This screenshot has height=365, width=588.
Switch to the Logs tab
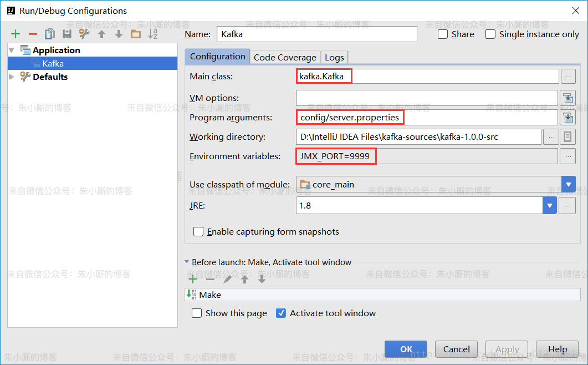[335, 58]
